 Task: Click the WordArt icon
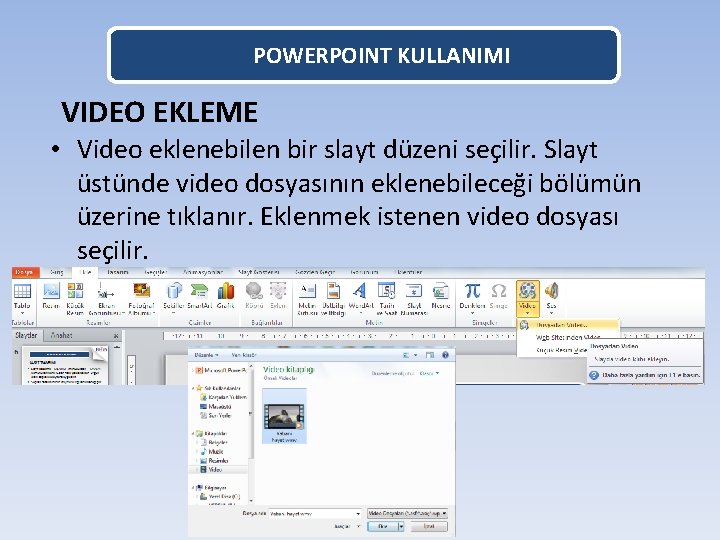click(x=360, y=291)
